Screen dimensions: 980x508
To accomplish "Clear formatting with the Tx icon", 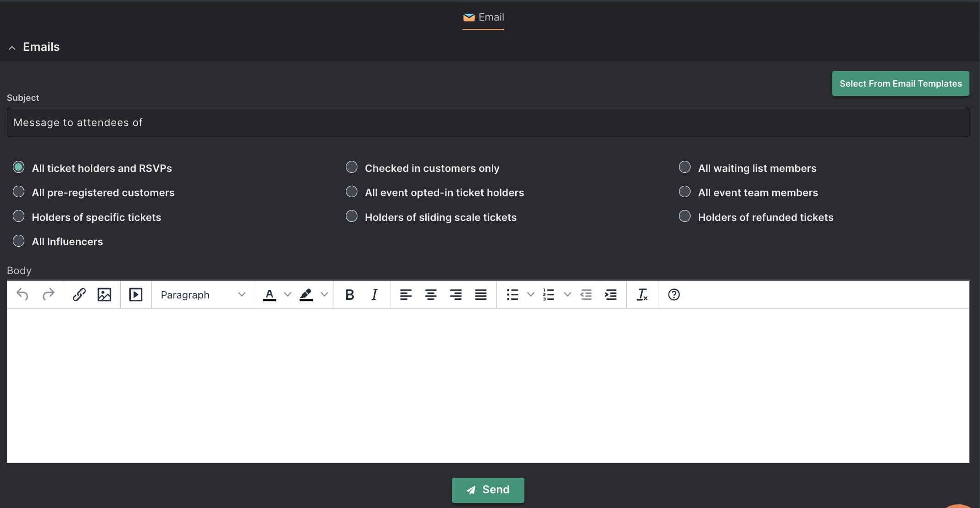I will point(642,294).
